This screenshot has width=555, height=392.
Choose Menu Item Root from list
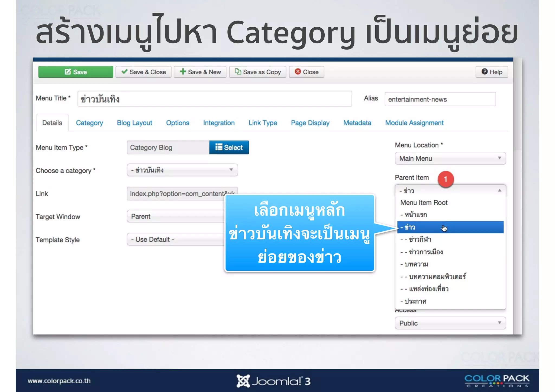click(424, 203)
